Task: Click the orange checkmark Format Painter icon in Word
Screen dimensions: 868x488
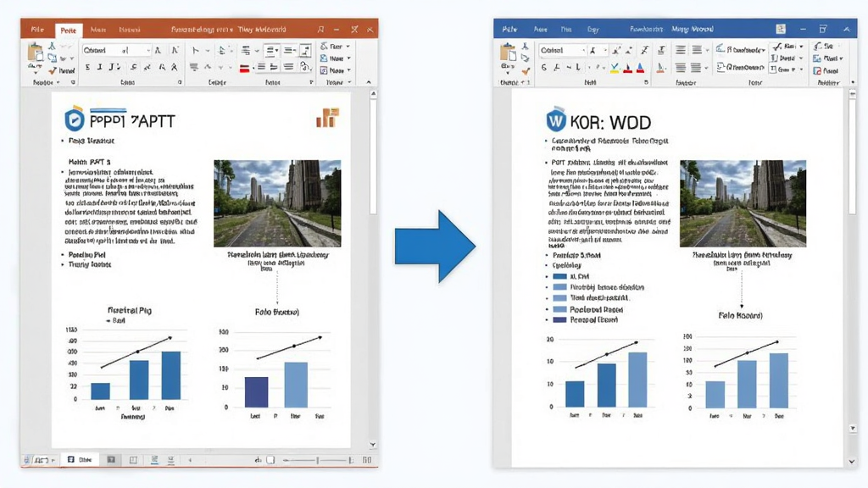Action: click(526, 71)
